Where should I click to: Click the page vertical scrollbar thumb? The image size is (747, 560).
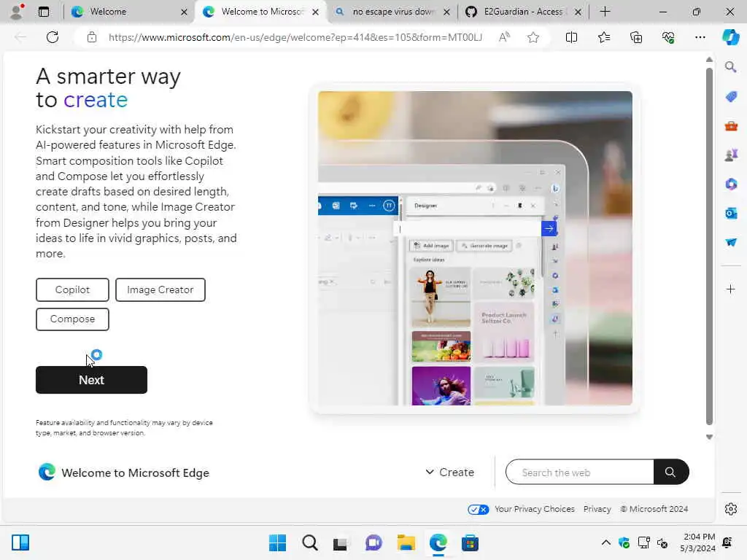click(x=709, y=246)
